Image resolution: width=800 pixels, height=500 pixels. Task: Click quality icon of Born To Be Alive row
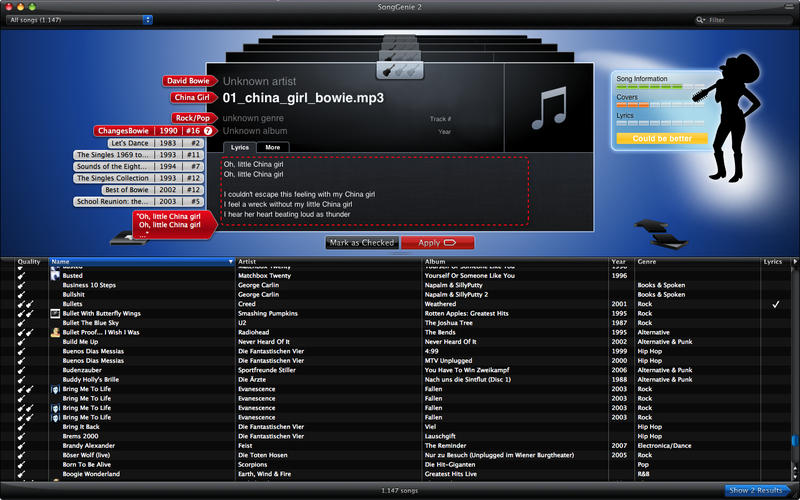(21, 464)
